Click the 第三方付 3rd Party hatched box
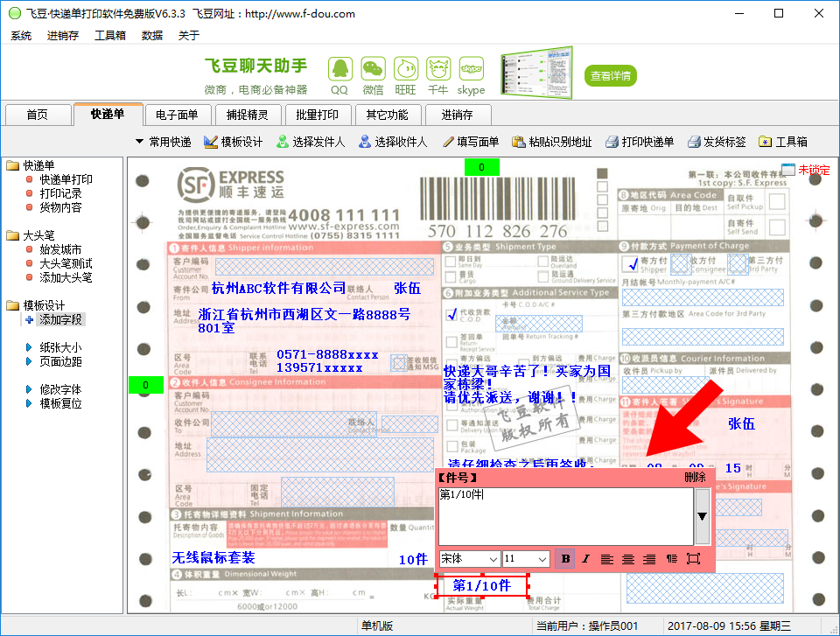 [738, 263]
